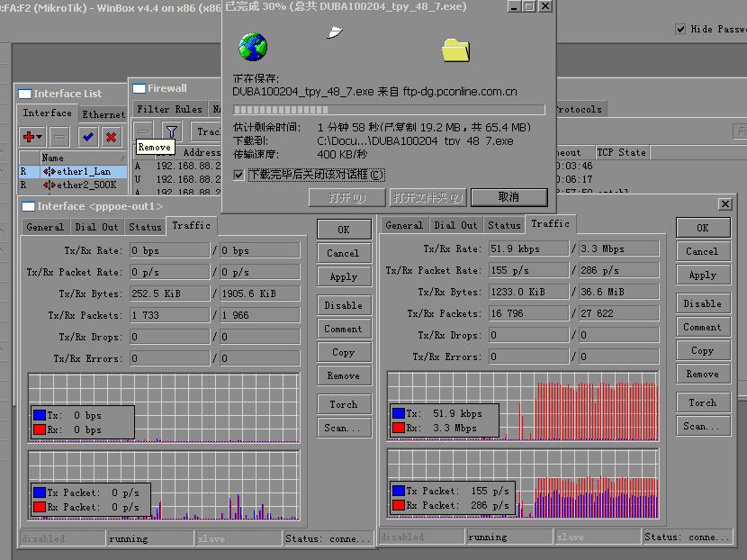
Task: Click Apply in right interface window
Action: pyautogui.click(x=703, y=275)
